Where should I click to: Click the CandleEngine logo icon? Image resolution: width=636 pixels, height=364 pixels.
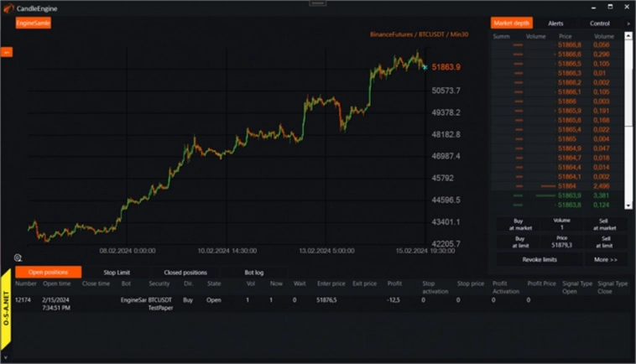click(8, 8)
